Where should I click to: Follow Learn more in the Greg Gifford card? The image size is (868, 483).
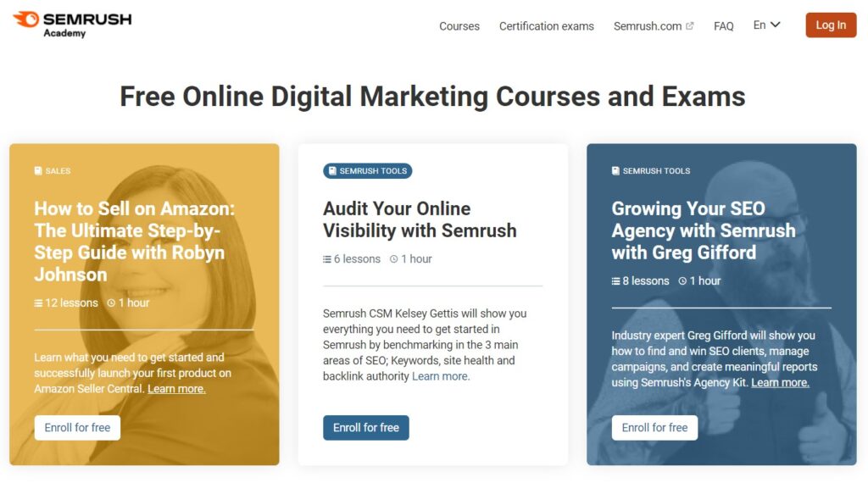(780, 382)
